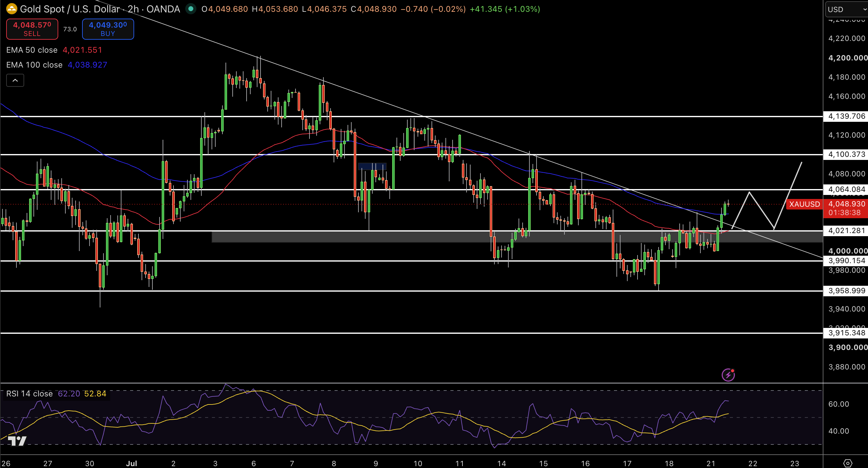Click the 3,940.000 price scale label
The width and height of the screenshot is (868, 468).
coord(846,309)
